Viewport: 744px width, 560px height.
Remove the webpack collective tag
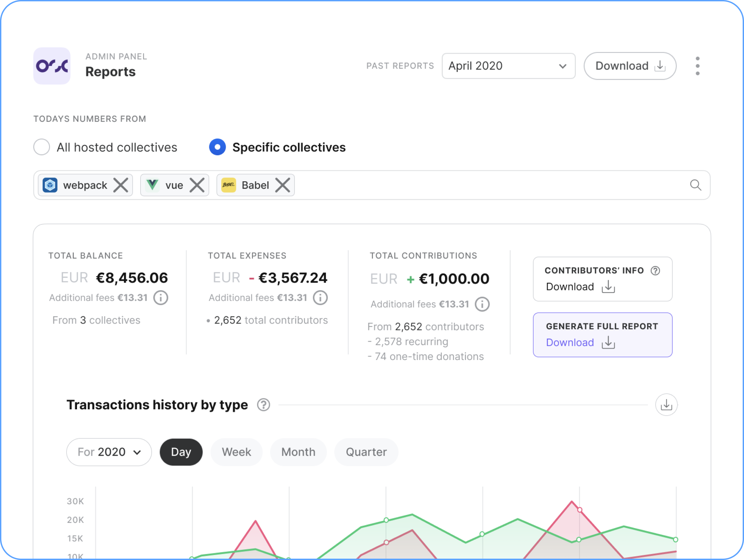121,185
